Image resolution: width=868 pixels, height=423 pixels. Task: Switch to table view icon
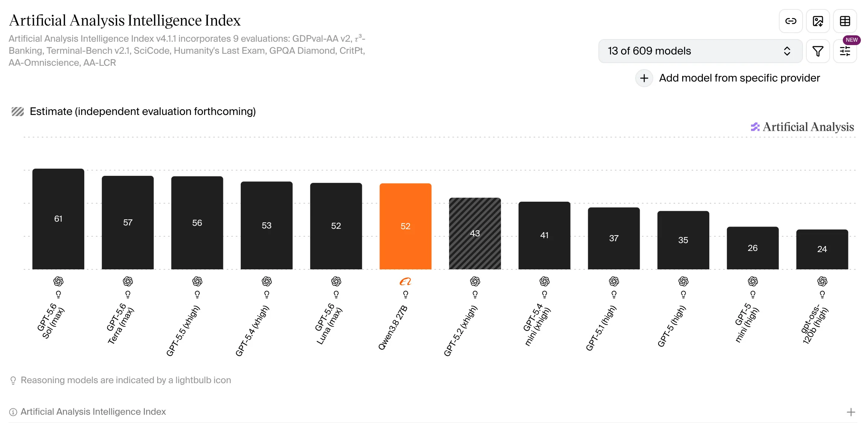tap(845, 21)
